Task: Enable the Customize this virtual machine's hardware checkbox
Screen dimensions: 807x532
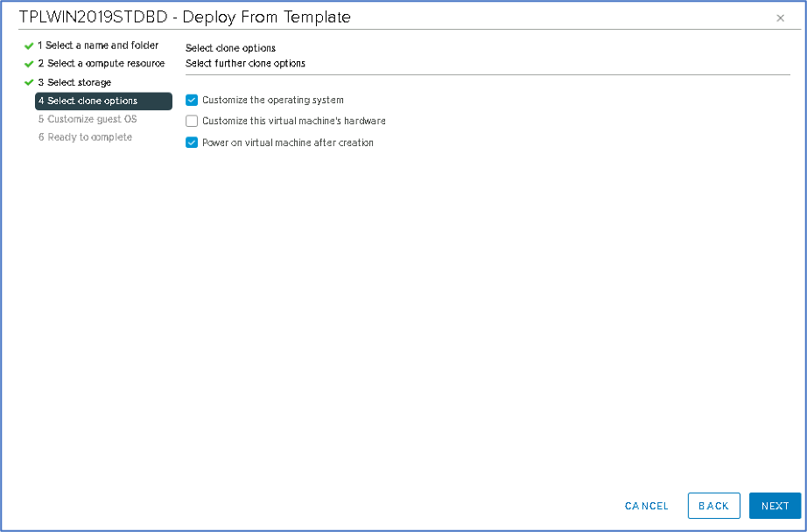Action: pos(192,122)
